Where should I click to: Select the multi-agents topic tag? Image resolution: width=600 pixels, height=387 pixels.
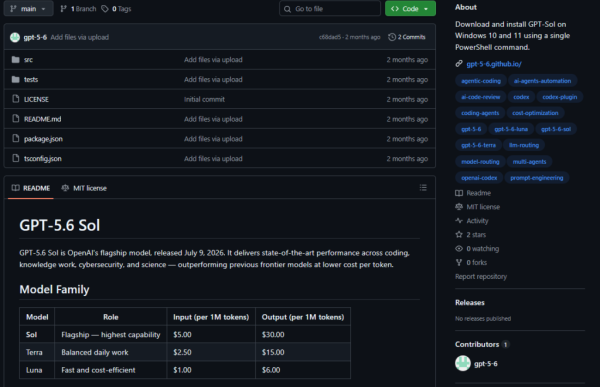point(529,162)
